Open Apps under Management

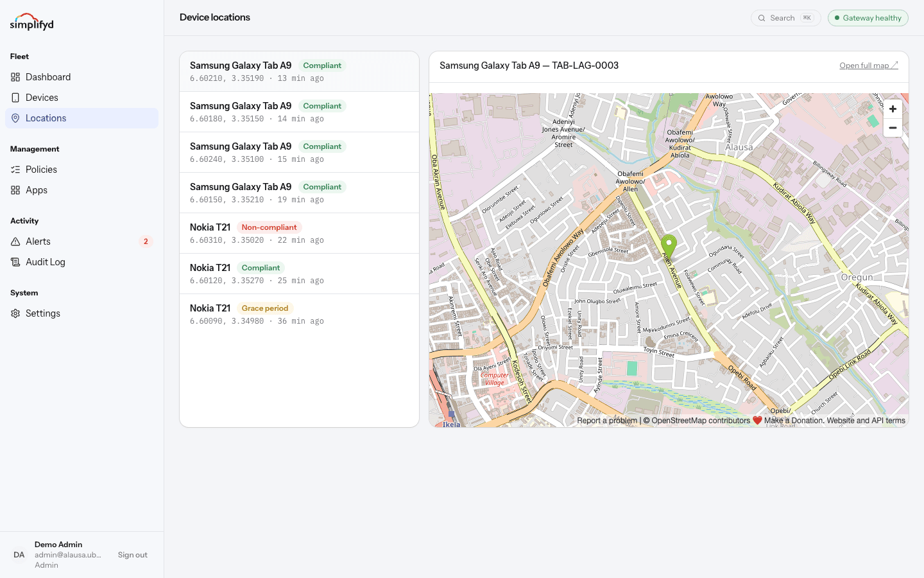pyautogui.click(x=81, y=190)
